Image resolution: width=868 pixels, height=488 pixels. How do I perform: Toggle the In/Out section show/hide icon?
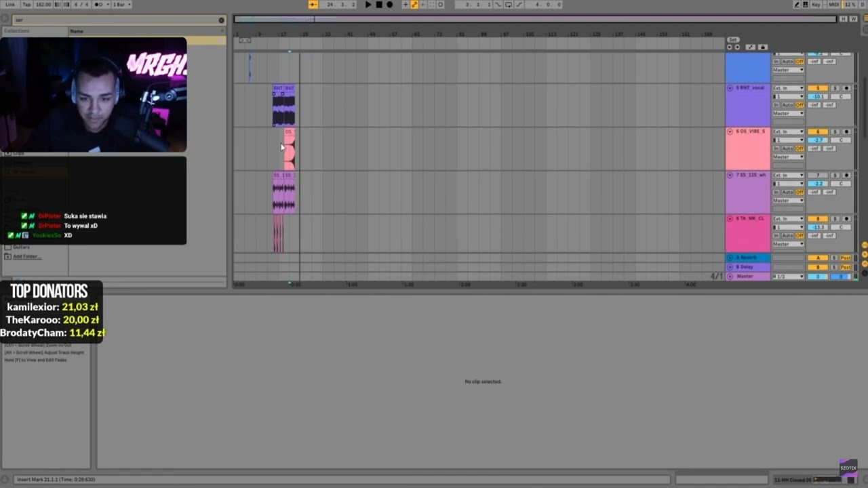pos(865,245)
